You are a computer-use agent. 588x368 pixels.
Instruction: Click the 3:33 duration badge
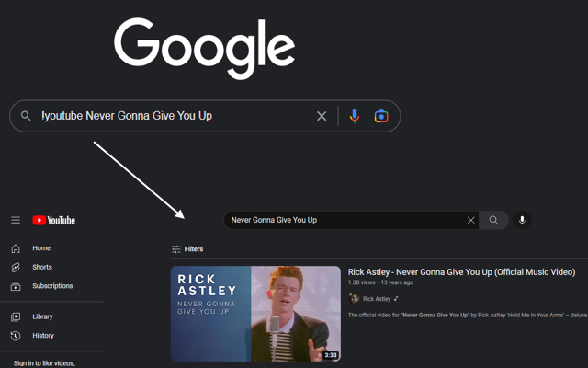(x=331, y=355)
